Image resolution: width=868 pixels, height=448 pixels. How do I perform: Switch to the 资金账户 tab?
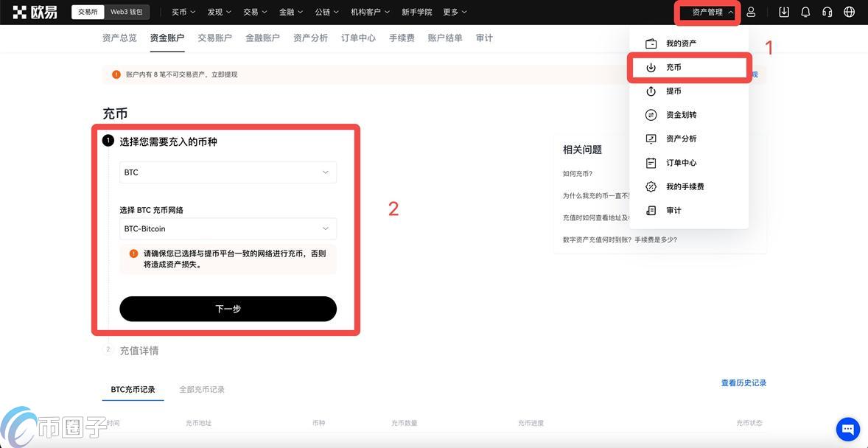pyautogui.click(x=167, y=38)
